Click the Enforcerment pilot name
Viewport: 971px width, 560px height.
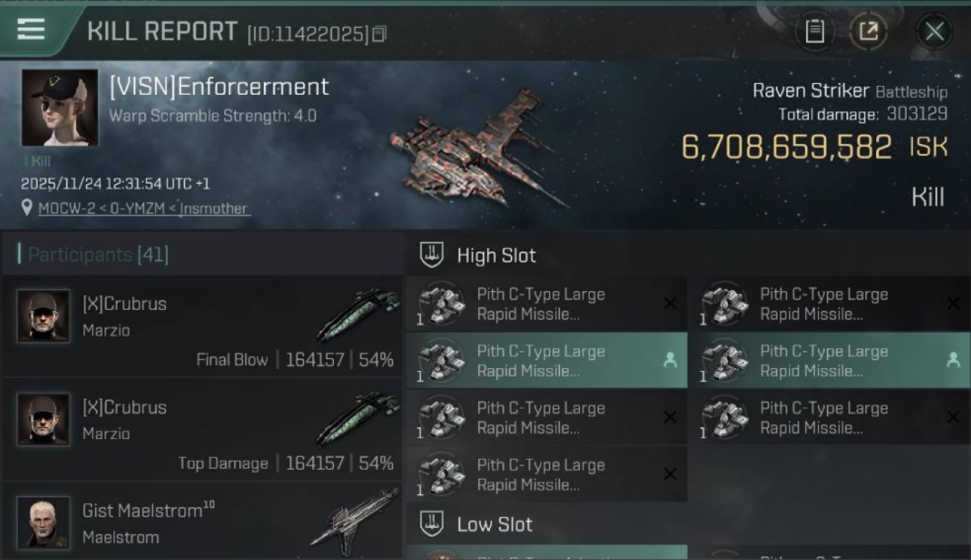click(219, 87)
